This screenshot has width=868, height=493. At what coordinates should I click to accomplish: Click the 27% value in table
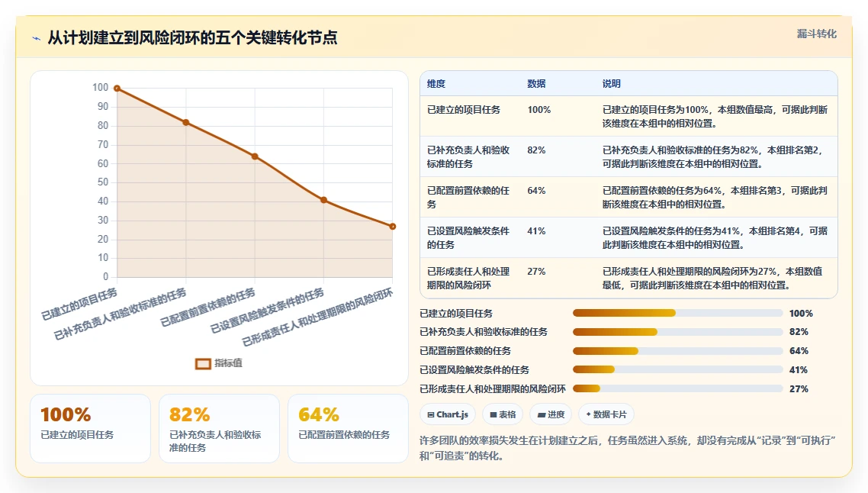(536, 272)
